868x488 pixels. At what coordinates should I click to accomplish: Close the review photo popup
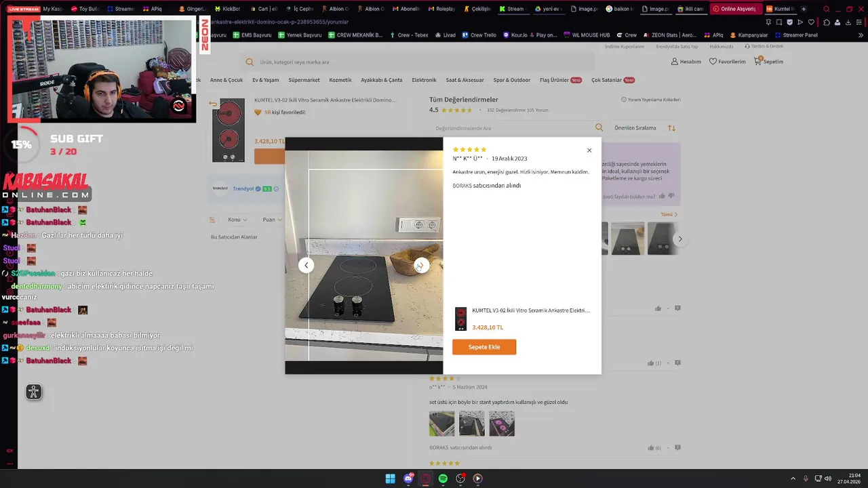pyautogui.click(x=589, y=150)
